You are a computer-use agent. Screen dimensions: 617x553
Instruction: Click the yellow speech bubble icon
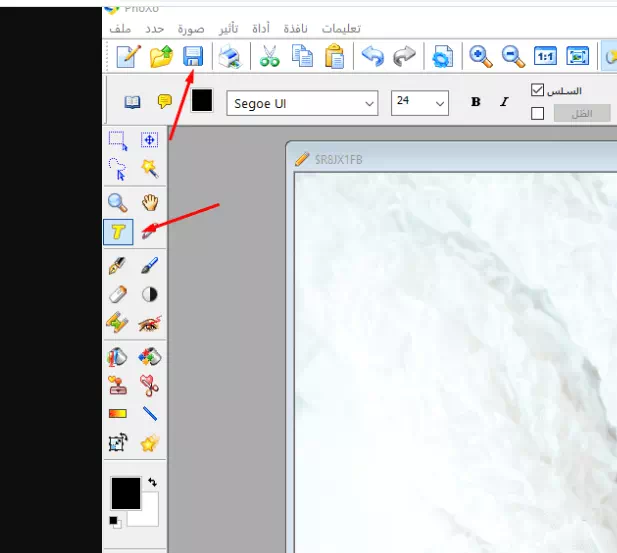(164, 102)
